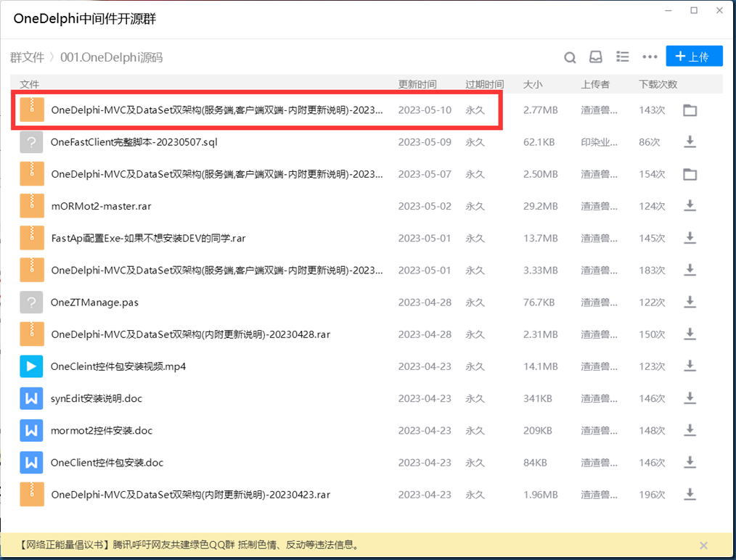The width and height of the screenshot is (736, 560).
Task: Sort by 大小 column header
Action: [533, 84]
